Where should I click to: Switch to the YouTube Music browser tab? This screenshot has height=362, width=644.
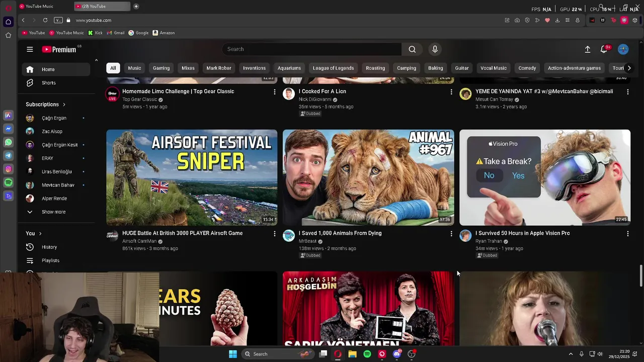tap(43, 7)
